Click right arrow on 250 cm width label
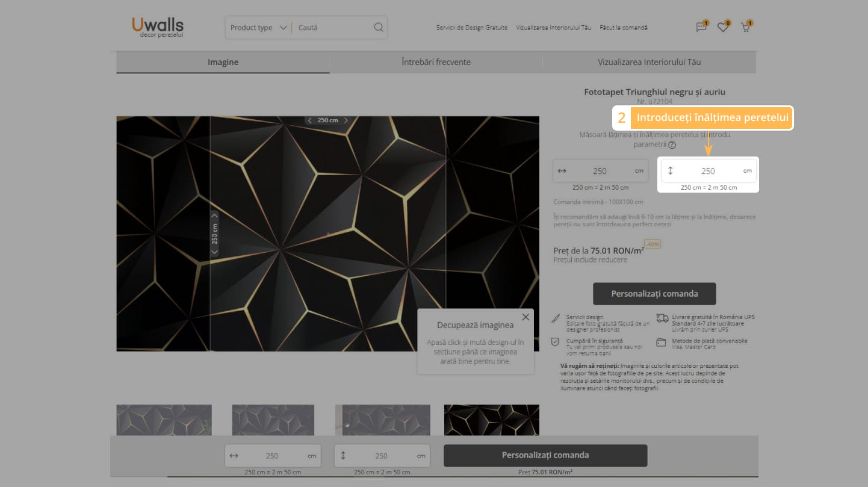The height and width of the screenshot is (487, 868). pyautogui.click(x=346, y=120)
